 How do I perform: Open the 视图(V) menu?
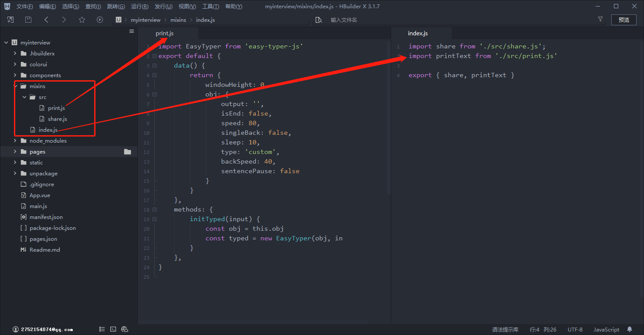(x=187, y=7)
